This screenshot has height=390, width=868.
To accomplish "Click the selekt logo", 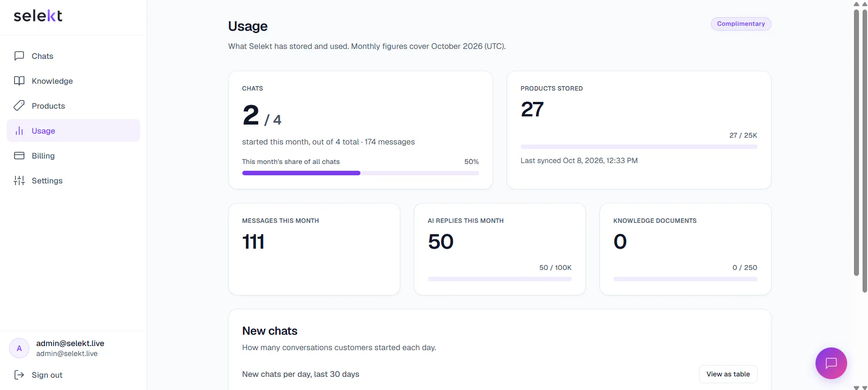I will click(x=38, y=16).
